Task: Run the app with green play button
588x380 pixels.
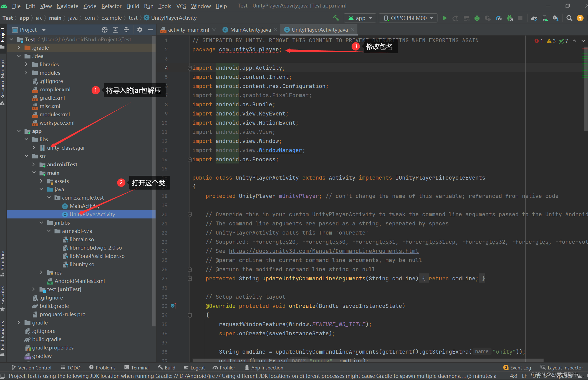Action: pos(445,18)
